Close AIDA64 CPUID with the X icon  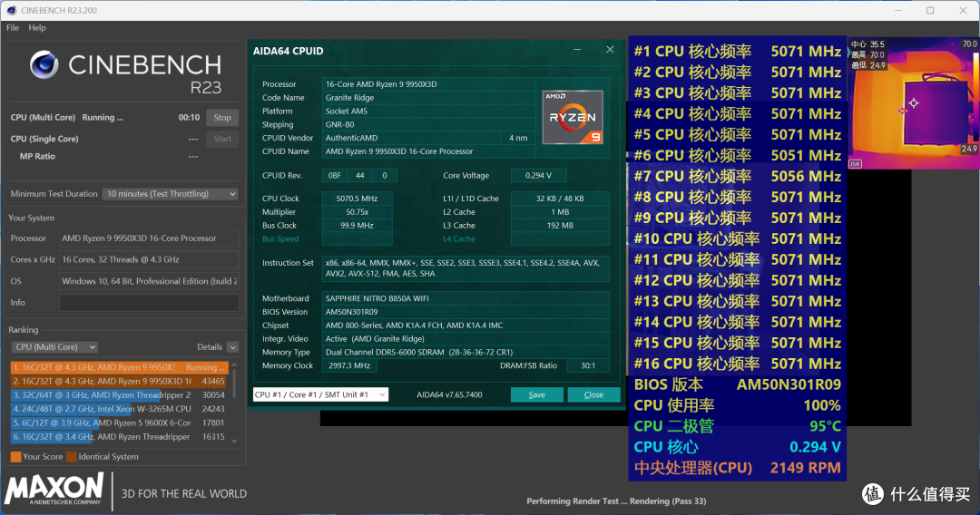tap(610, 49)
